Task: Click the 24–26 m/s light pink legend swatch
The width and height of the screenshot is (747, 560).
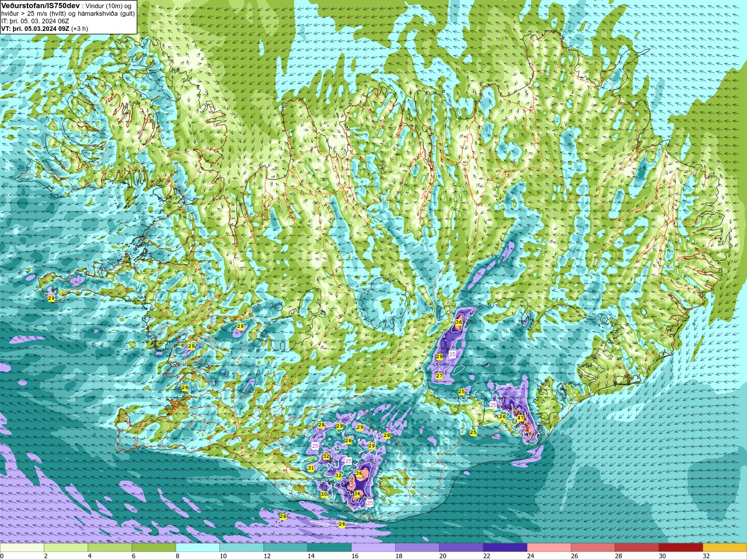Action: tap(549, 548)
